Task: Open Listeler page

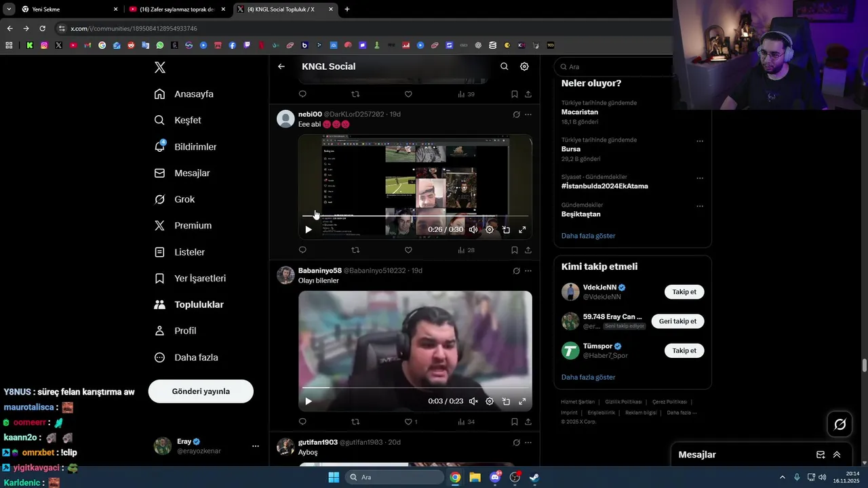Action: 180,252
